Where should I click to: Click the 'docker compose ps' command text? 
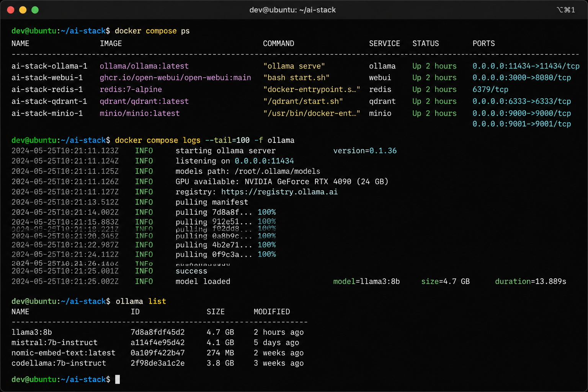point(152,31)
